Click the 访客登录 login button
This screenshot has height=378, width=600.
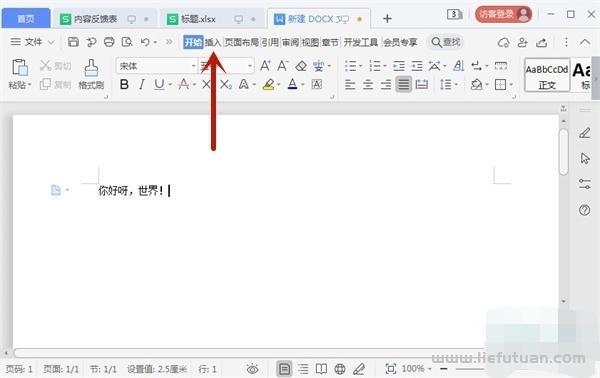[x=503, y=15]
